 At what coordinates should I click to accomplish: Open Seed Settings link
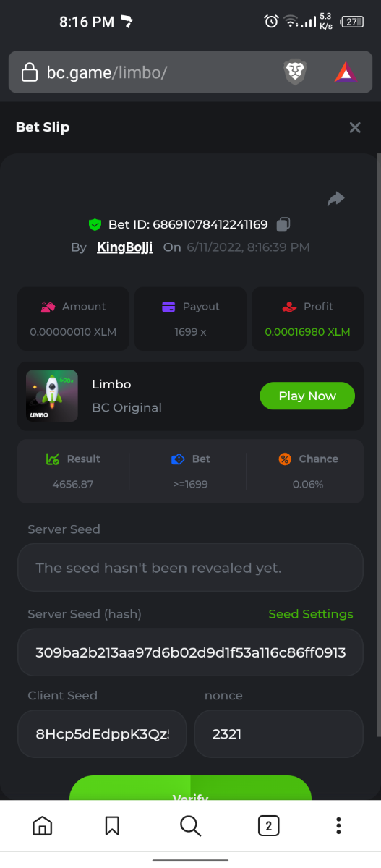pyautogui.click(x=311, y=614)
